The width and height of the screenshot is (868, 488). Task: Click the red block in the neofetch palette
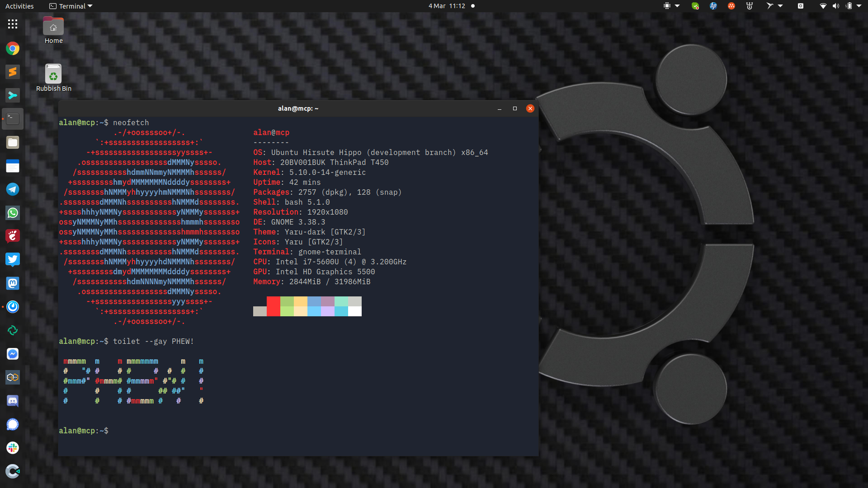click(x=273, y=306)
